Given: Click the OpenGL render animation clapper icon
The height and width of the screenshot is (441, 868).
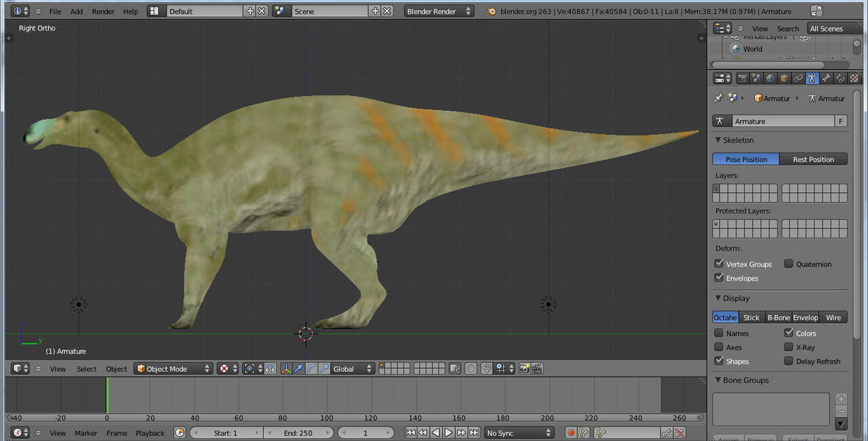Looking at the screenshot, I should tap(537, 369).
